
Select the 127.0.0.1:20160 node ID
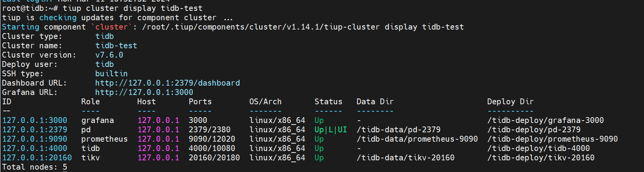[x=37, y=158]
